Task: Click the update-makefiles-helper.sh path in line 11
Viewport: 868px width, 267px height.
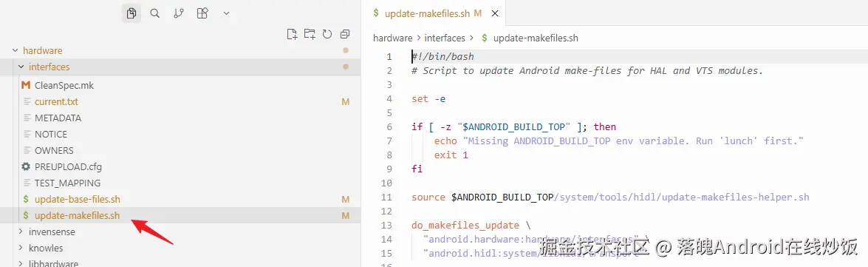Action: point(681,197)
